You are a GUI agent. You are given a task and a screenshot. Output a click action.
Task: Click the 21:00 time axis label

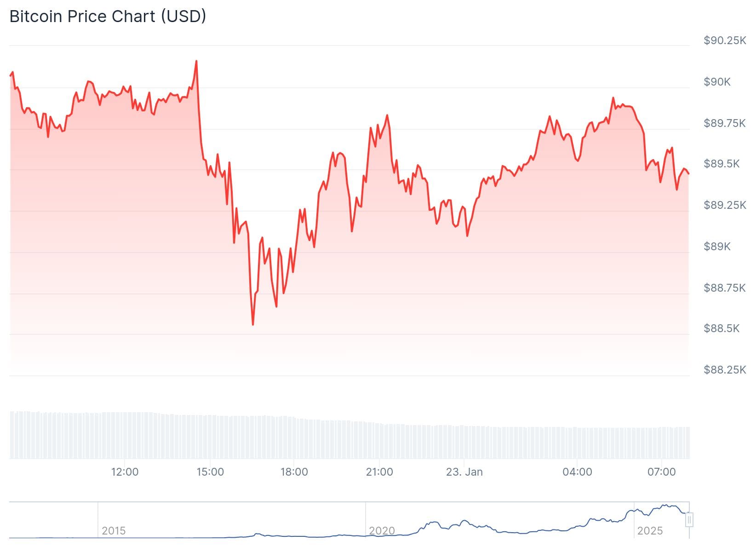pyautogui.click(x=379, y=472)
